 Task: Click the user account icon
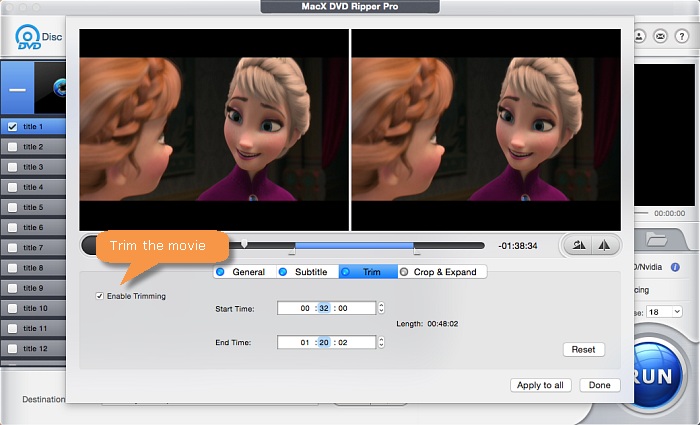639,36
